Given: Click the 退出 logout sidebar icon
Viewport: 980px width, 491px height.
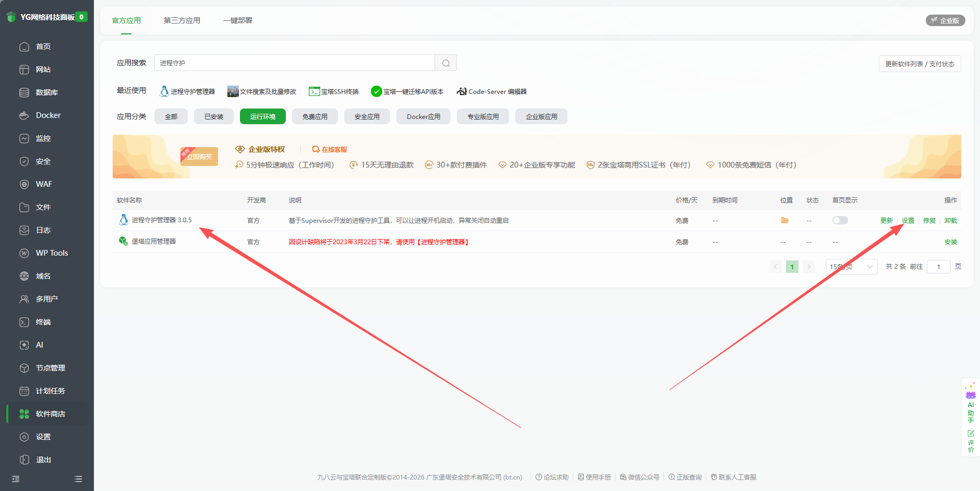Looking at the screenshot, I should click(24, 460).
